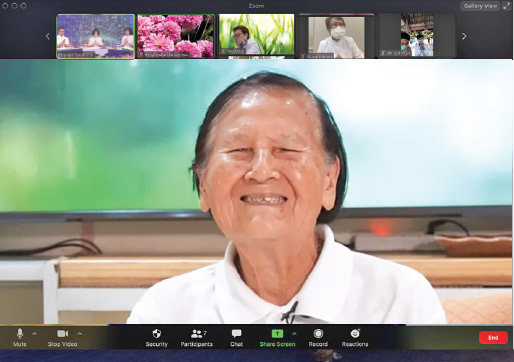
Task: Open audio options arrow beside Mute
Action: point(35,333)
